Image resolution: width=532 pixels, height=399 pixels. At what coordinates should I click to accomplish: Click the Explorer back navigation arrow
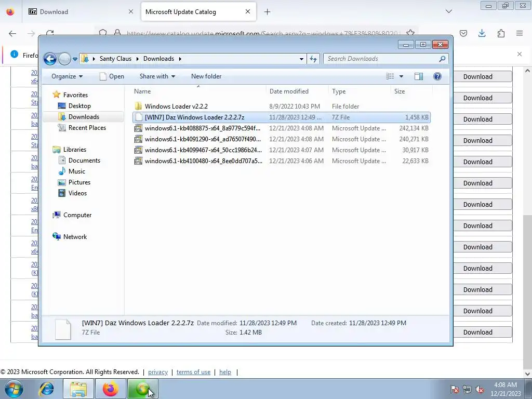(50, 59)
